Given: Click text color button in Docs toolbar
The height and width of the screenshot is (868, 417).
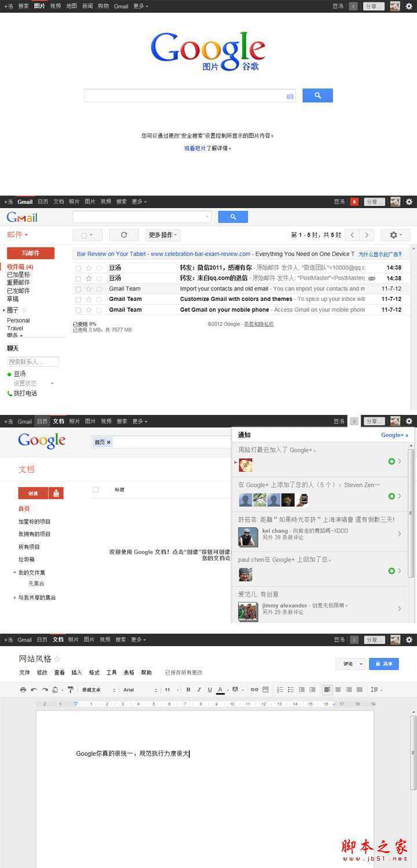Looking at the screenshot, I should (x=221, y=690).
